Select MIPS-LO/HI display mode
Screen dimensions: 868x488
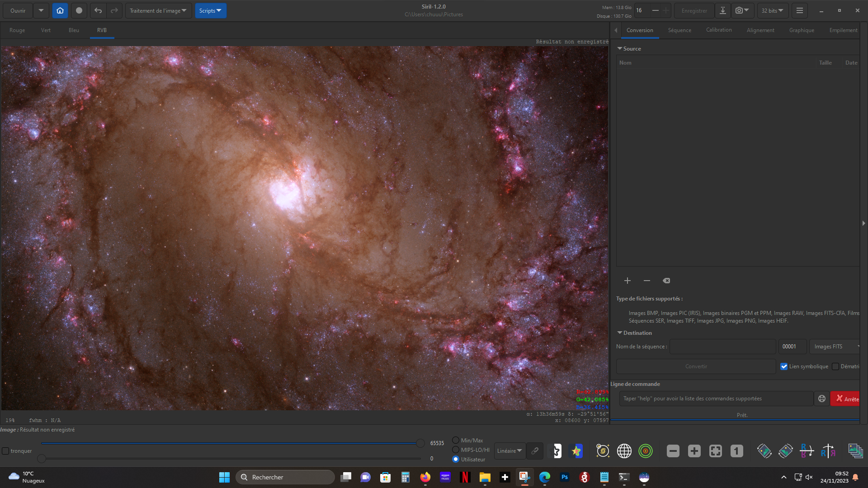(x=456, y=450)
